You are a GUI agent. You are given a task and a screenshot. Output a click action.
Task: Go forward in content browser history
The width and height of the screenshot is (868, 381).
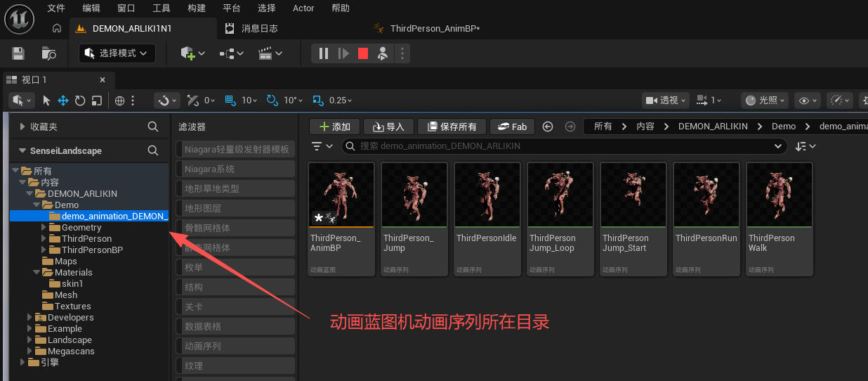coord(570,127)
